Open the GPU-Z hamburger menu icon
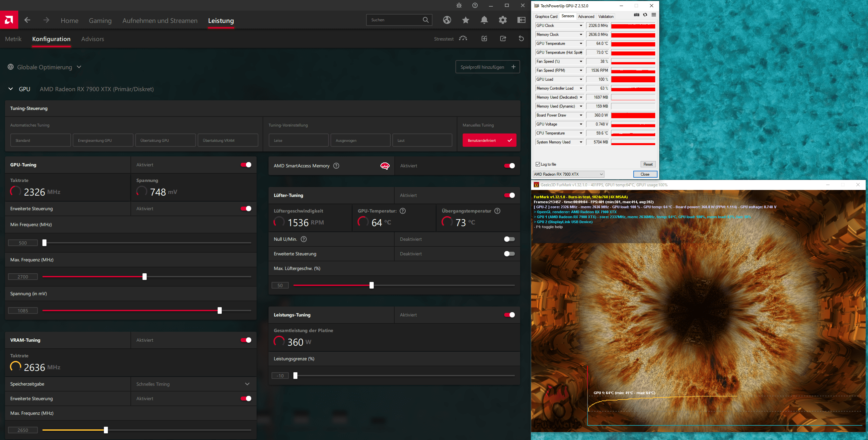 (654, 15)
